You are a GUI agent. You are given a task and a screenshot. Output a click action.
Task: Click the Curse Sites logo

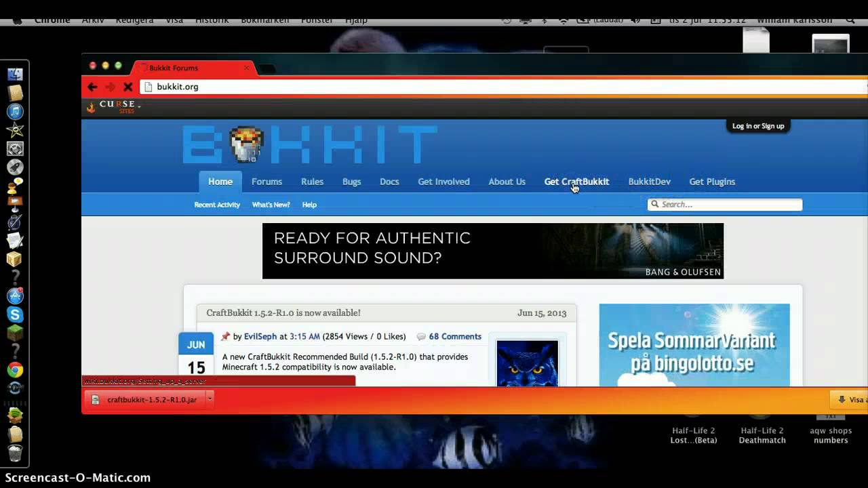click(113, 106)
